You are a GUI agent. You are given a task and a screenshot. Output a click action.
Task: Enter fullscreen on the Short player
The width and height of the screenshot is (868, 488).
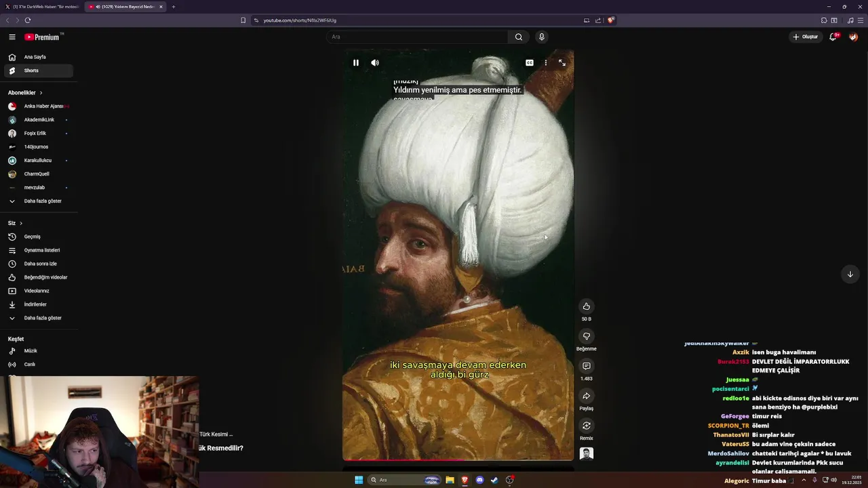coord(562,62)
